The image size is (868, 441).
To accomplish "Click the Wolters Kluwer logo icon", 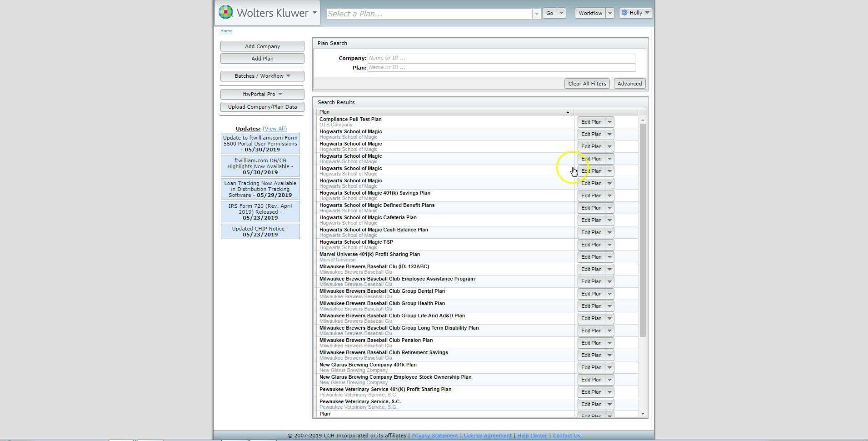I will pyautogui.click(x=225, y=12).
